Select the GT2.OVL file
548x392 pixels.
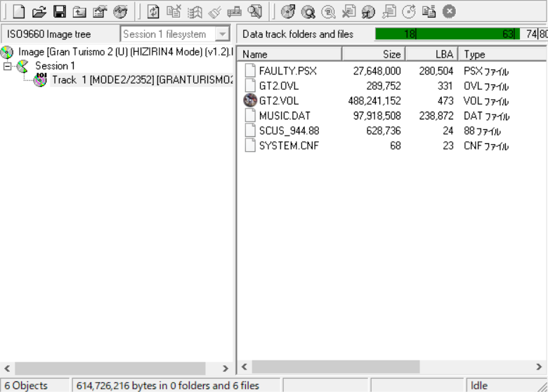point(278,86)
